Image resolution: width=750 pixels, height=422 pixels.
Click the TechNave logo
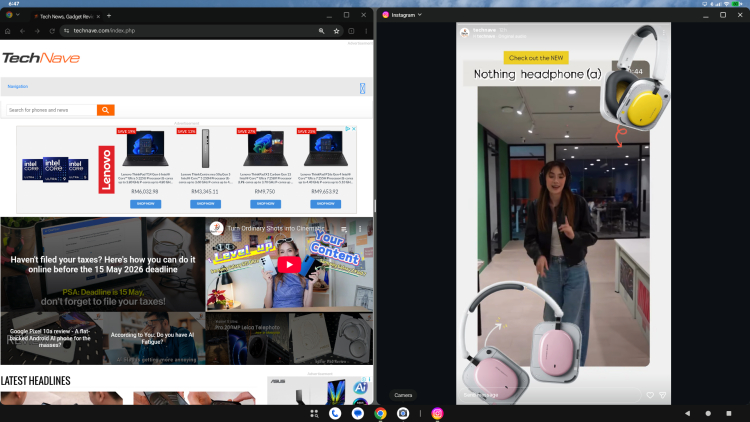click(41, 58)
